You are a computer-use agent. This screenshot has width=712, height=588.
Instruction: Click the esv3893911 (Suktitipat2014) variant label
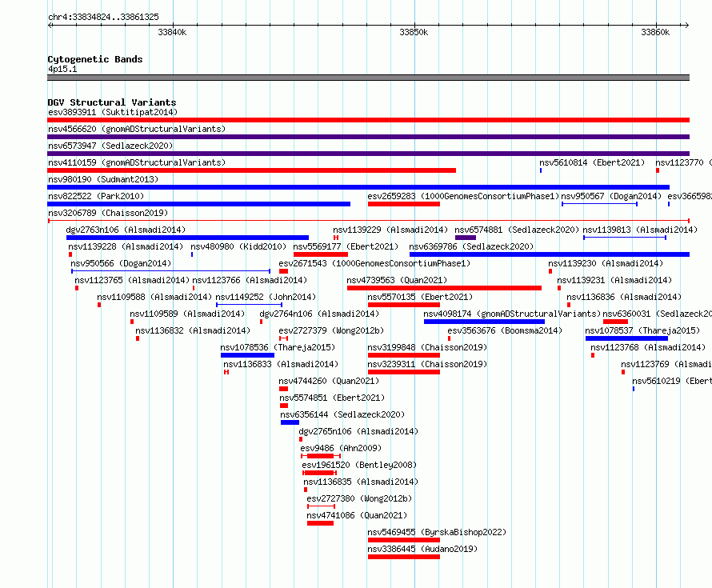pos(113,112)
